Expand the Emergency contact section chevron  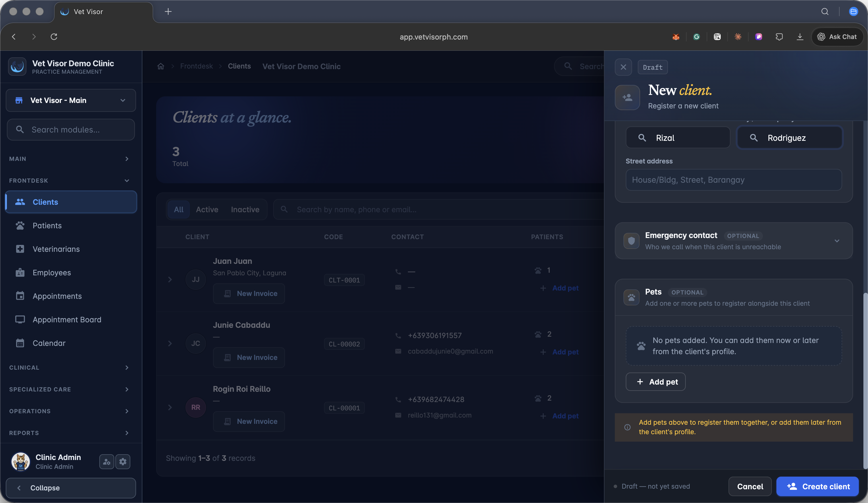(x=837, y=241)
